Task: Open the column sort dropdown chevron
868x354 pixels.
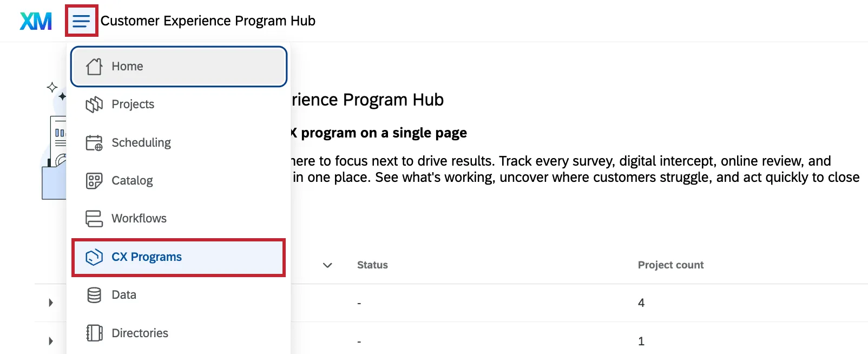Action: (x=327, y=265)
